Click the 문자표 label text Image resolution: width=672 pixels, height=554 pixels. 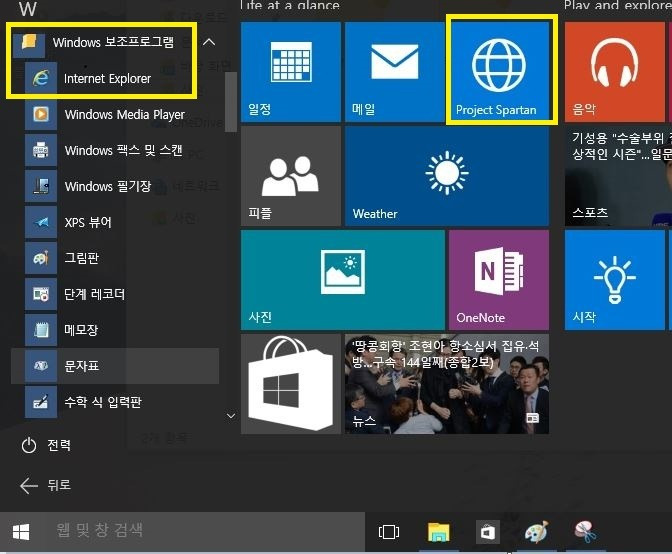click(81, 366)
